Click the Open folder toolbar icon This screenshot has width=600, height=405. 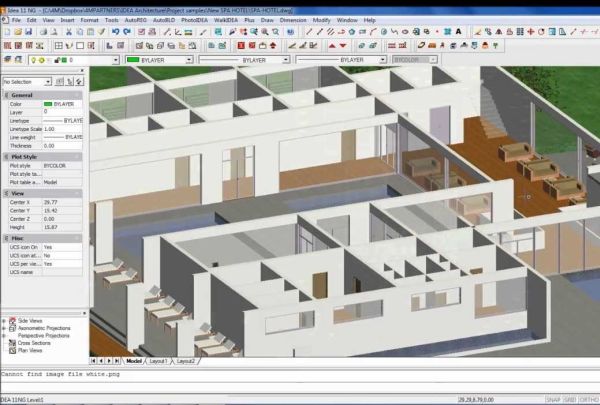pos(20,32)
